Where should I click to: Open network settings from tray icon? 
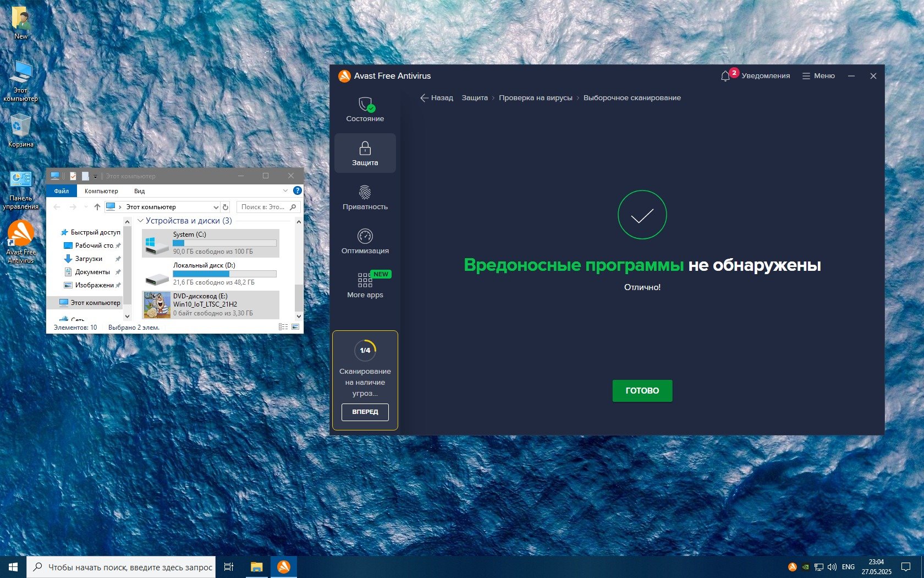click(819, 567)
